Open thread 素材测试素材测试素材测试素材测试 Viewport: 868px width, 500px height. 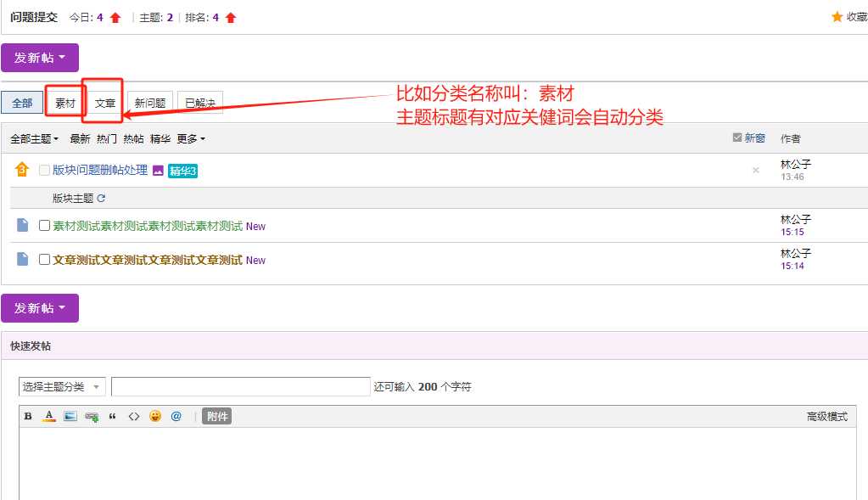point(148,226)
